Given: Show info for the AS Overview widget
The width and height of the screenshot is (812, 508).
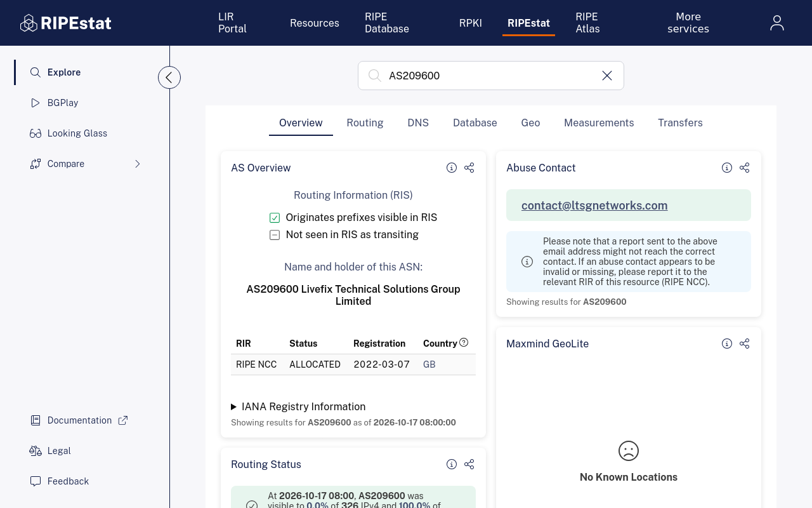Looking at the screenshot, I should 452,168.
